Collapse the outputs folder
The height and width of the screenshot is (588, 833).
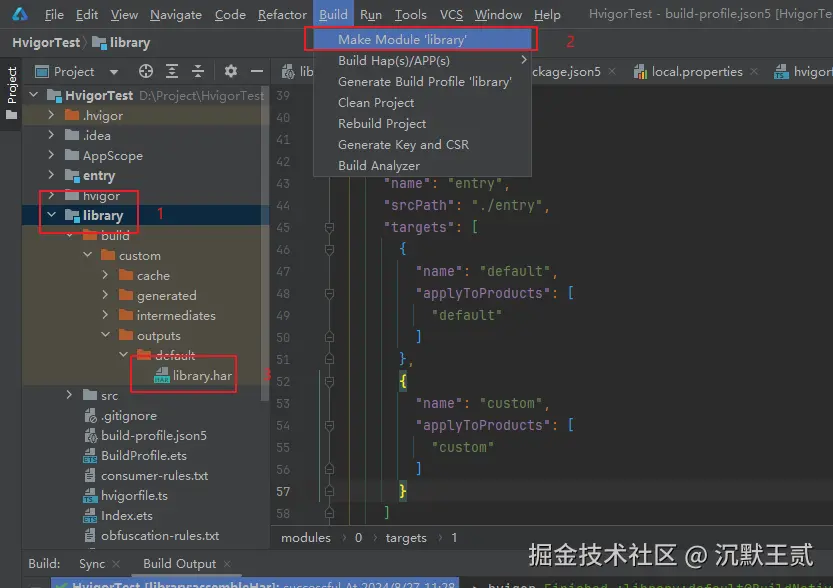pyautogui.click(x=105, y=335)
